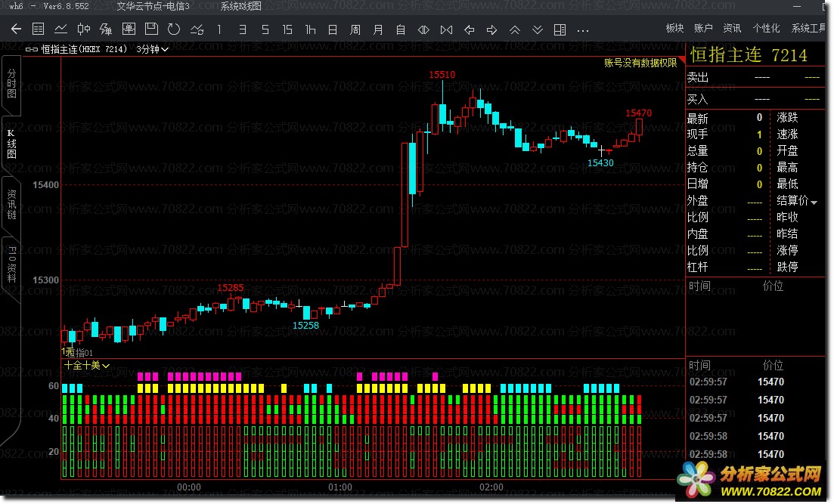Click the 买入 row label
834x504 pixels.
tap(697, 100)
